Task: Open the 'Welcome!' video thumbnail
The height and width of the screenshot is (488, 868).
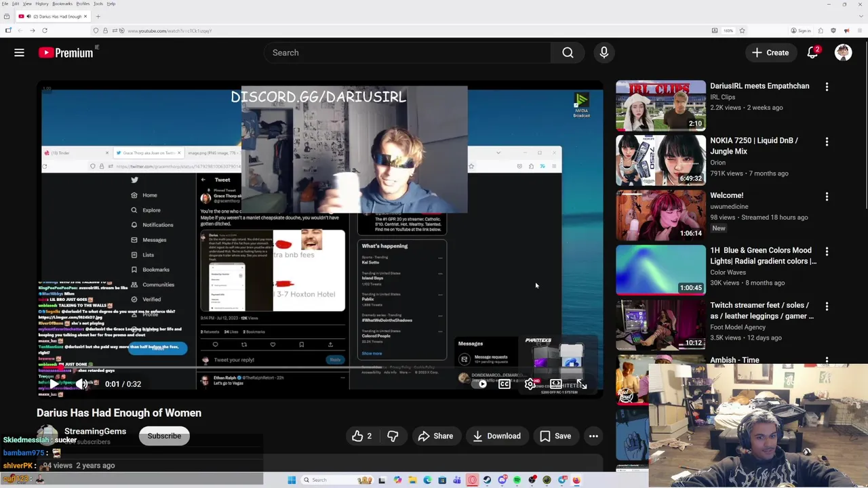Action: tap(660, 215)
